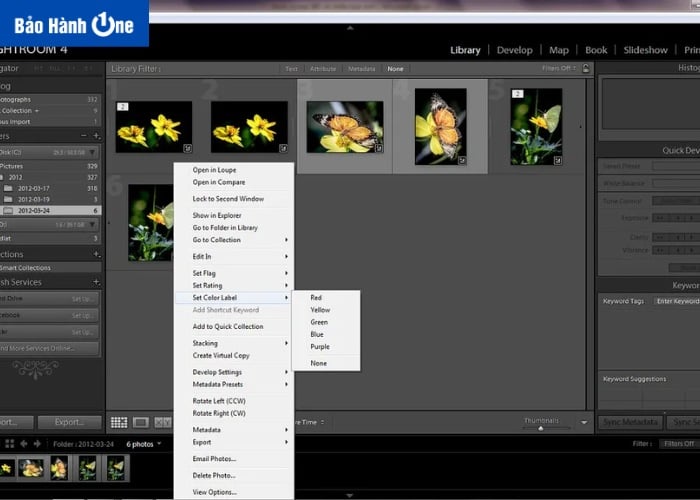The image size is (700, 500).
Task: Open the Slideshow module
Action: pyautogui.click(x=646, y=50)
